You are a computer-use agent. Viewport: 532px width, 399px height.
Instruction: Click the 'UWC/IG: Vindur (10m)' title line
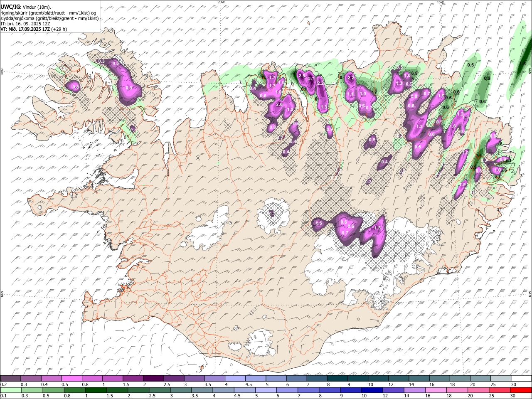(x=26, y=7)
